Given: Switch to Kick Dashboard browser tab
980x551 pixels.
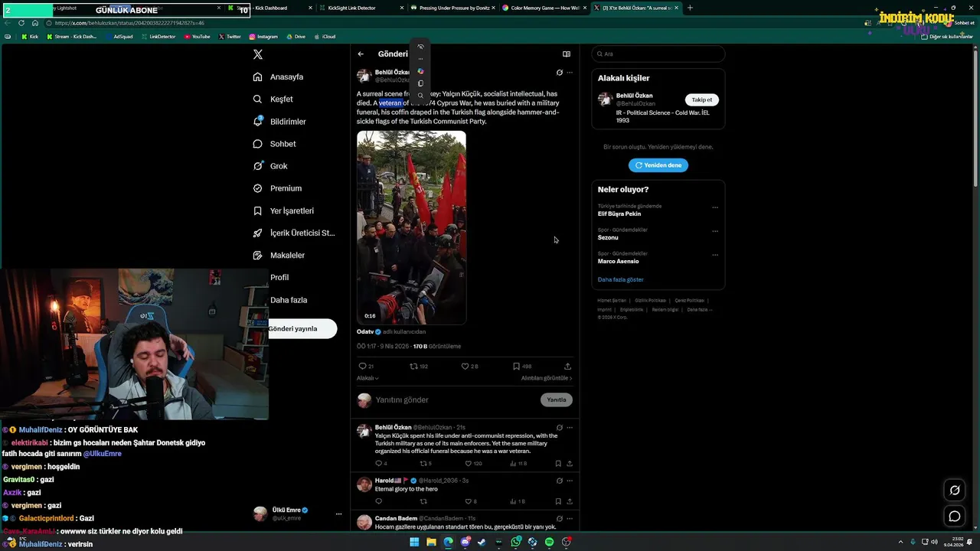Looking at the screenshot, I should click(x=269, y=8).
